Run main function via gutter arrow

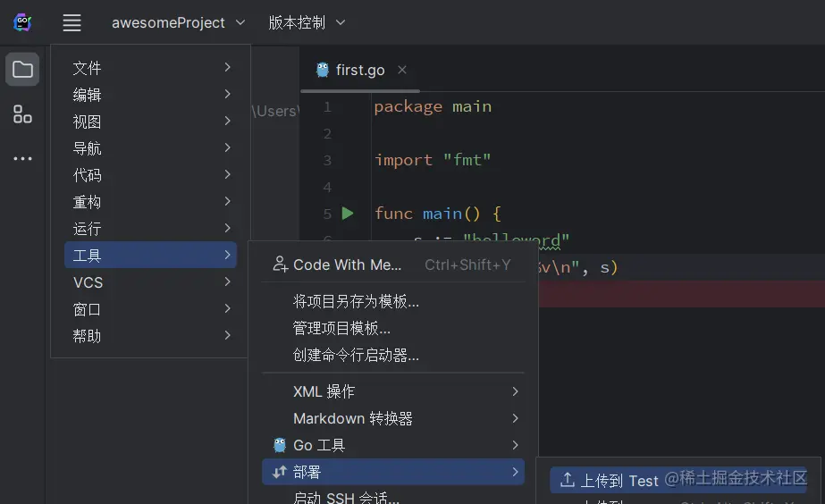348,214
